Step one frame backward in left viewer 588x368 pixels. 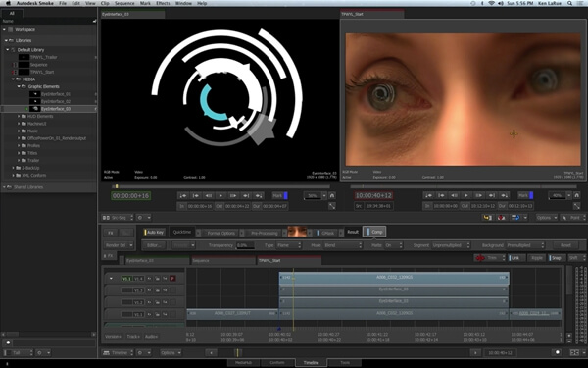point(208,195)
